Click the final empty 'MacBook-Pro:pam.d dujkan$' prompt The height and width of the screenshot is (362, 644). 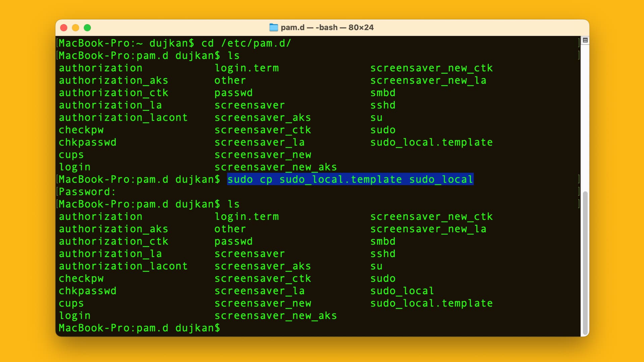pyautogui.click(x=139, y=328)
